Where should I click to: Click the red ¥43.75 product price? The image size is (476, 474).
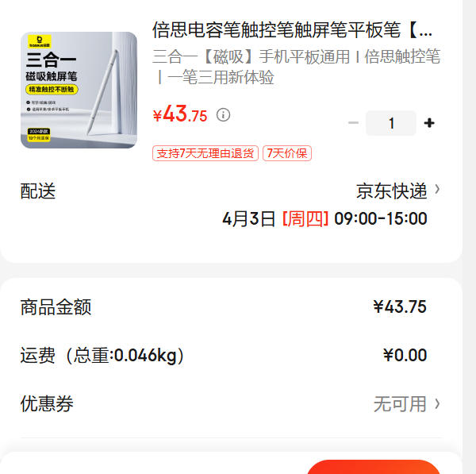click(180, 114)
